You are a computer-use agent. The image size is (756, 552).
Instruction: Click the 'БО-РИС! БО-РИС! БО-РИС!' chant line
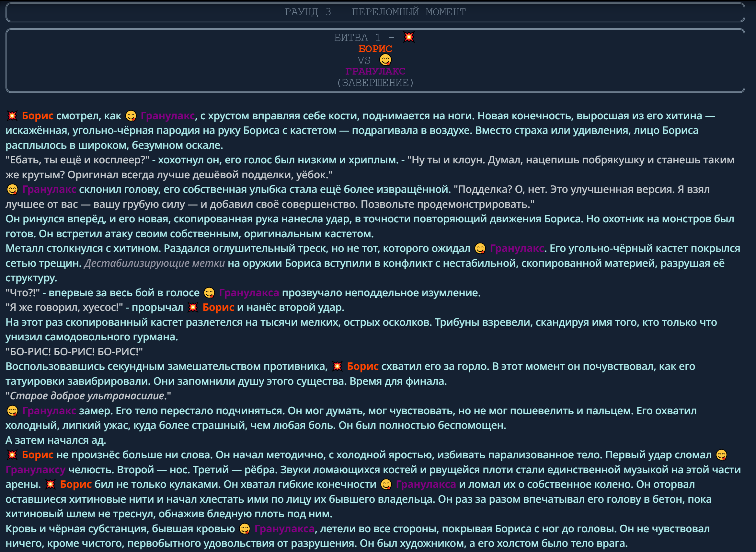tap(74, 352)
